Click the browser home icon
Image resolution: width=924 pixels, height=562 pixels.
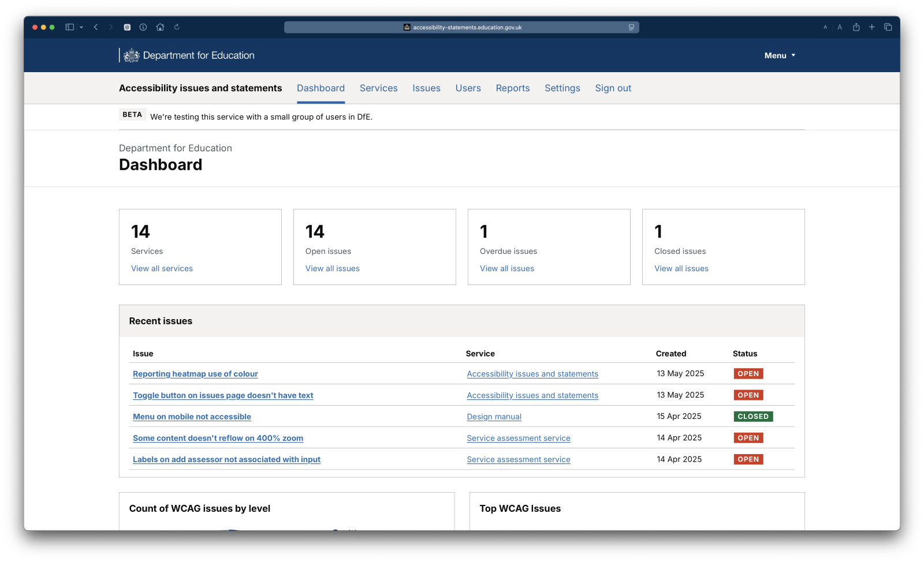(160, 27)
